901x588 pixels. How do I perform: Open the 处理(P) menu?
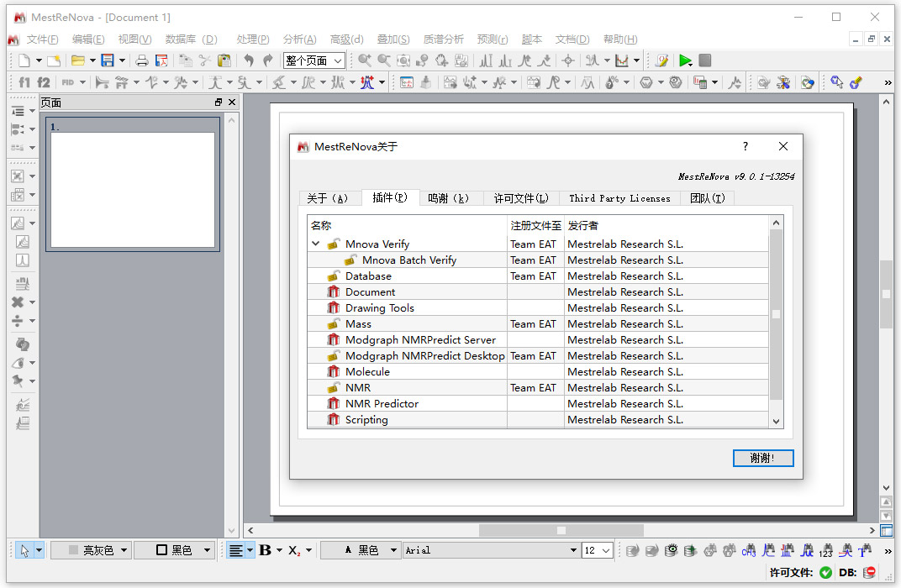pos(253,39)
